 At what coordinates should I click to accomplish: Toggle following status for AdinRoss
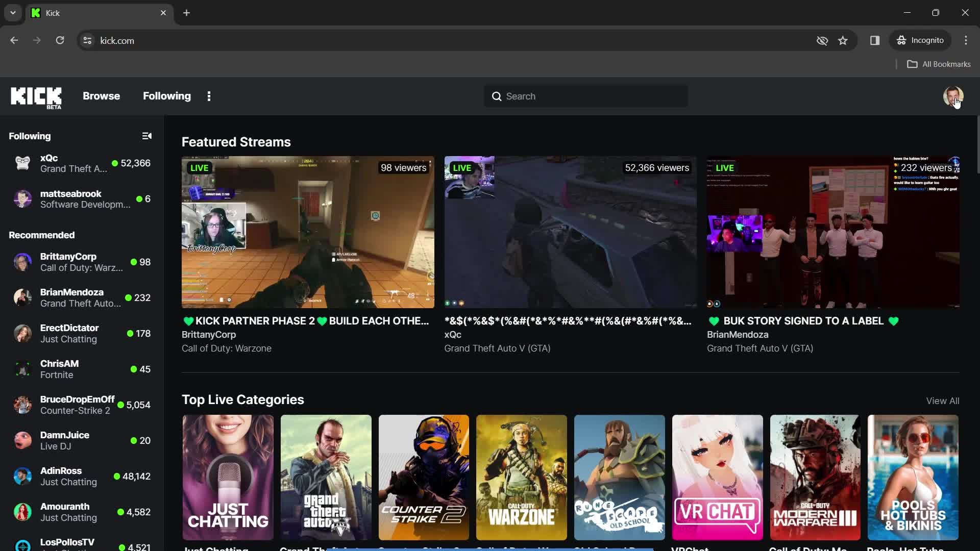click(x=82, y=475)
